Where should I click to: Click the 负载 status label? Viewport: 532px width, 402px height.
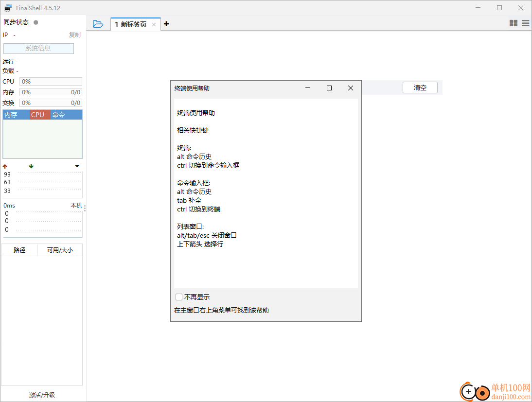tap(8, 71)
